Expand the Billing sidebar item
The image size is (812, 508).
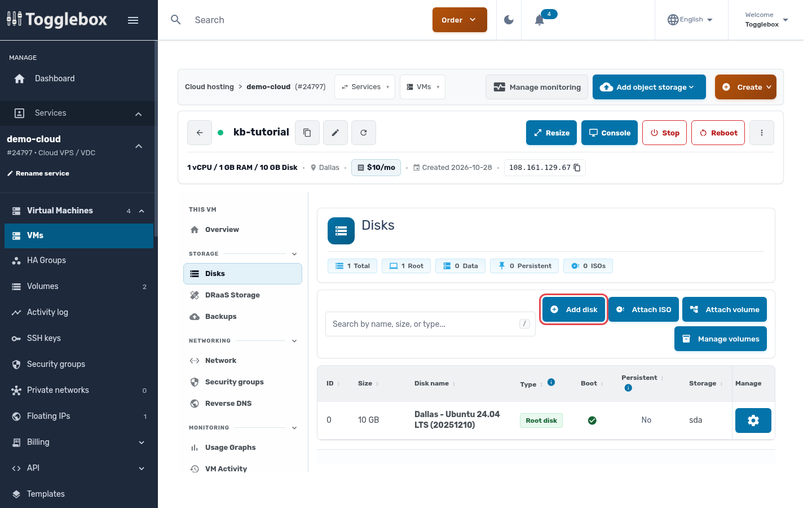point(79,442)
